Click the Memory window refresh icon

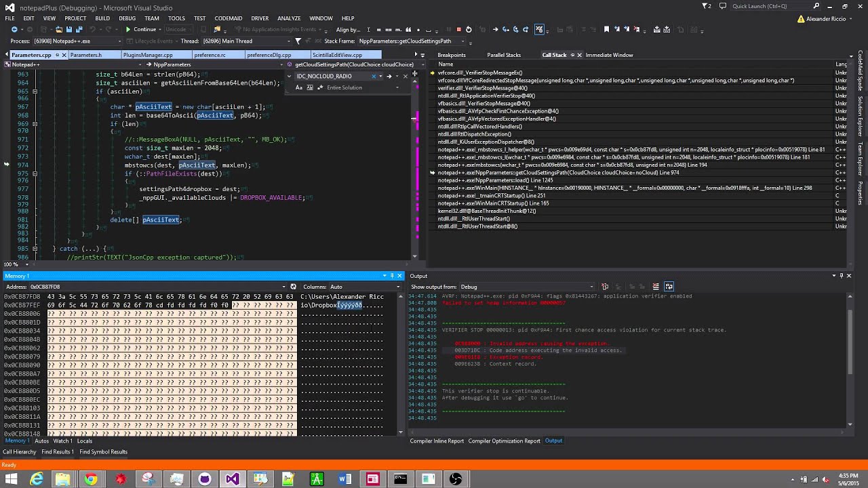click(x=293, y=287)
